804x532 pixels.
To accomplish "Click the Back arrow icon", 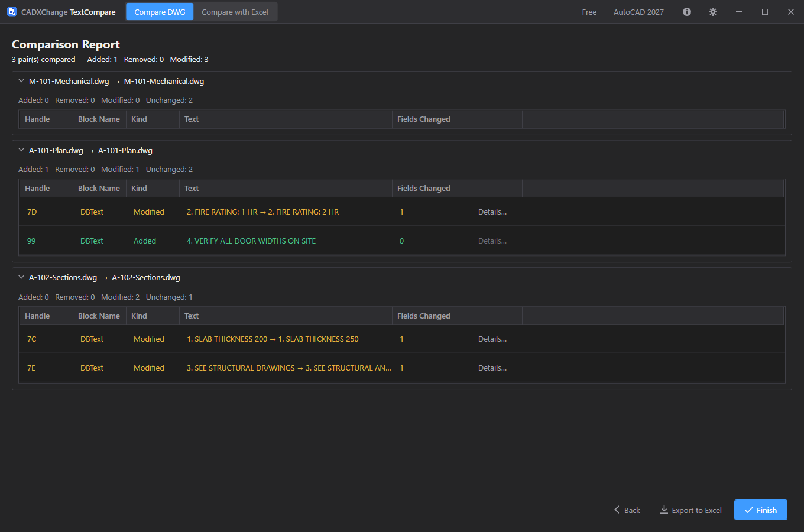I will click(x=617, y=510).
